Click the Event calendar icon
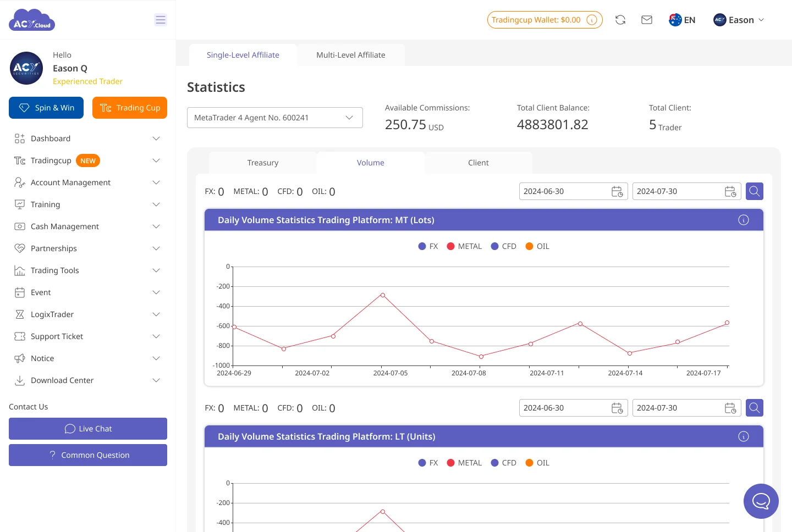This screenshot has height=532, width=792. click(x=20, y=292)
